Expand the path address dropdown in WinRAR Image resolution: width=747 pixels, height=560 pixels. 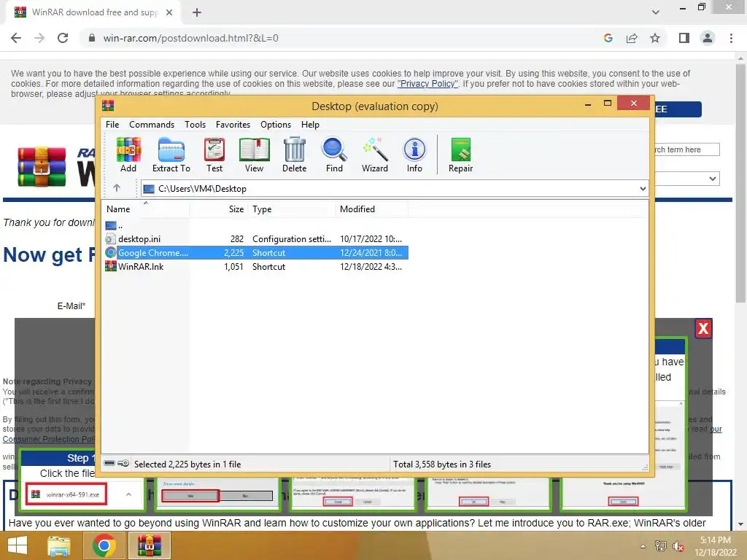click(643, 189)
